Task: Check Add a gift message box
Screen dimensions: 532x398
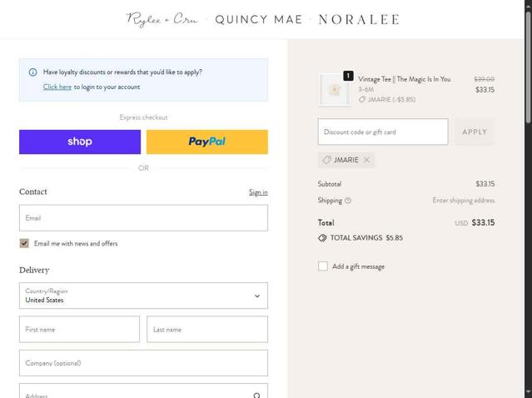Action: click(323, 266)
